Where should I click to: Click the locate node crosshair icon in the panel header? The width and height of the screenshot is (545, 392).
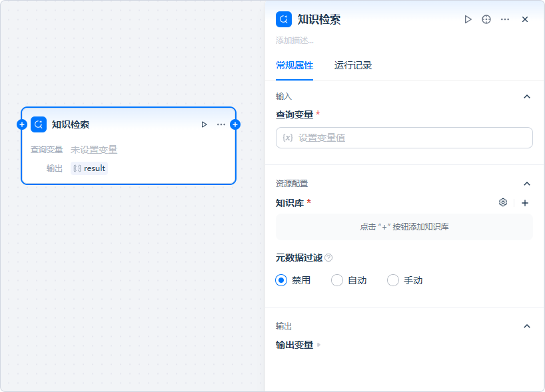(x=486, y=19)
